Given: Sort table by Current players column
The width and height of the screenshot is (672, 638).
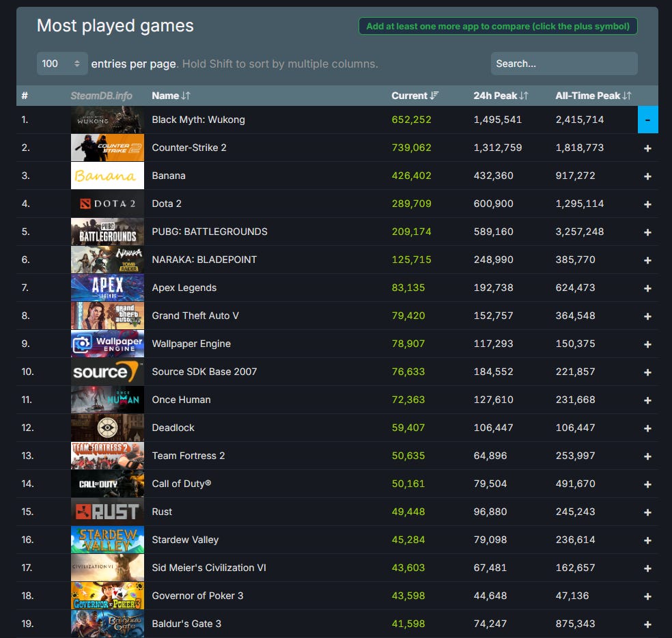Looking at the screenshot, I should tap(415, 96).
